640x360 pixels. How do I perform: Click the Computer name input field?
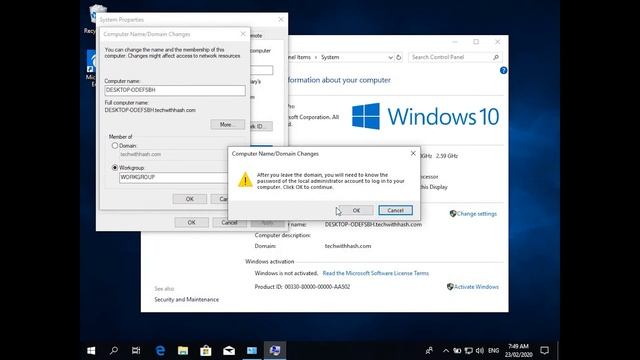pos(175,90)
